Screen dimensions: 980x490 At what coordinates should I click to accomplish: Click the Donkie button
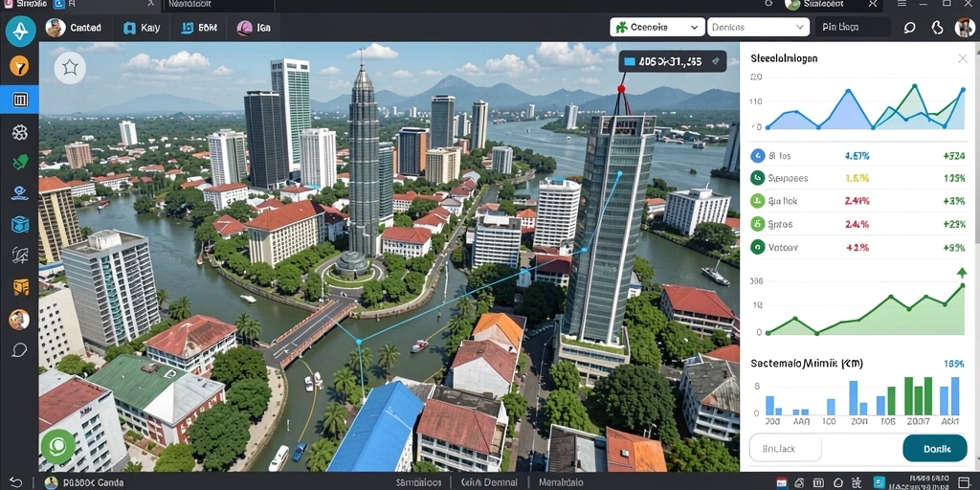click(x=935, y=448)
